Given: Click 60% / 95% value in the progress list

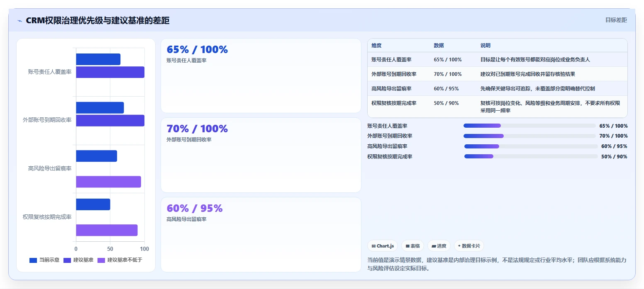Looking at the screenshot, I should point(614,146).
